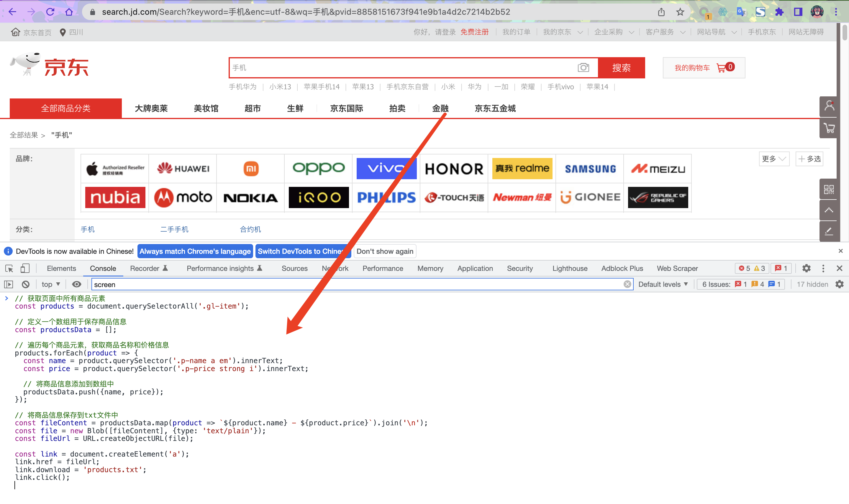Toggle the device toolbar icon
This screenshot has width=849, height=504.
click(25, 269)
